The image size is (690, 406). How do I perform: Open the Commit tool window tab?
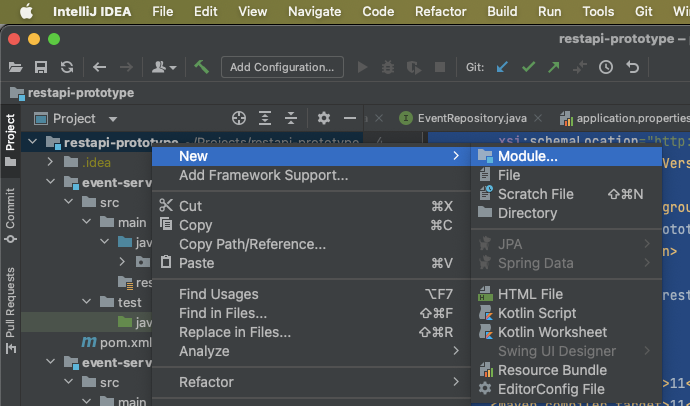pos(10,209)
